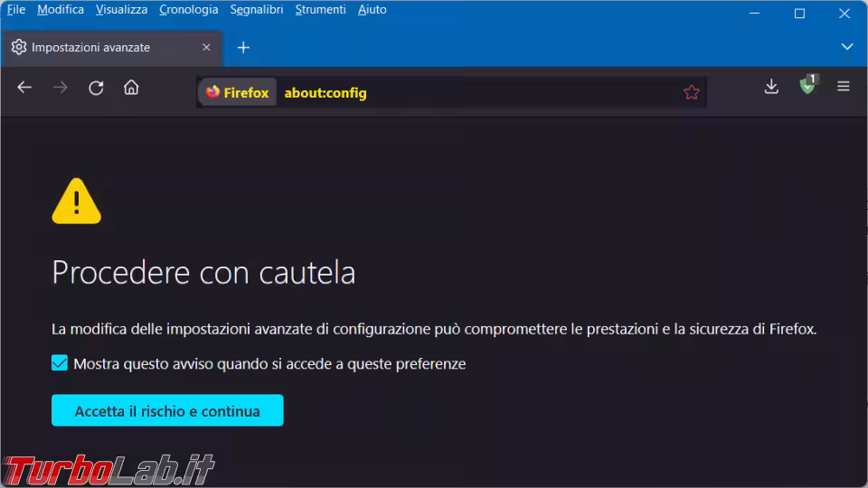Open the Segnalibri menu
This screenshot has height=488, width=868.
256,9
